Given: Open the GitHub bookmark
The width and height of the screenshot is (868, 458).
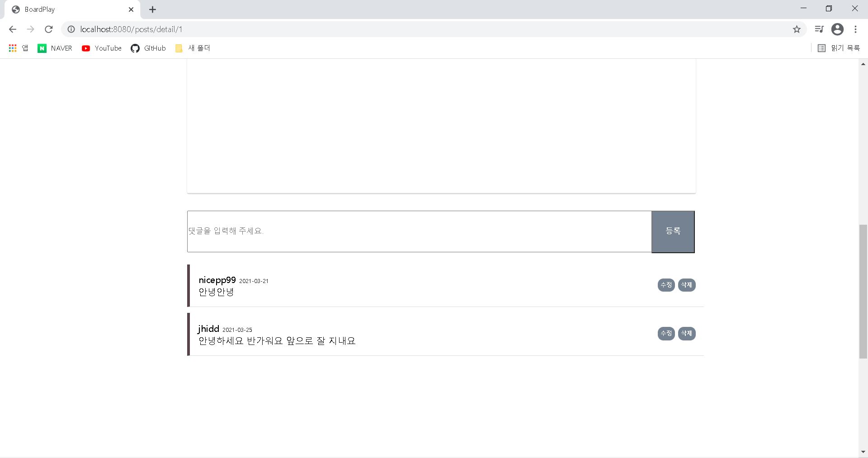Looking at the screenshot, I should (148, 48).
